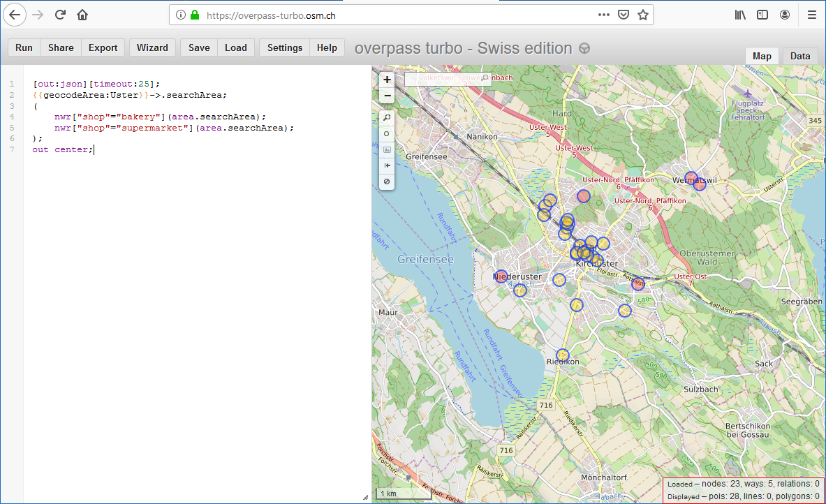826x504 pixels.
Task: Toggle the wide map view arrow icon
Action: point(387,165)
